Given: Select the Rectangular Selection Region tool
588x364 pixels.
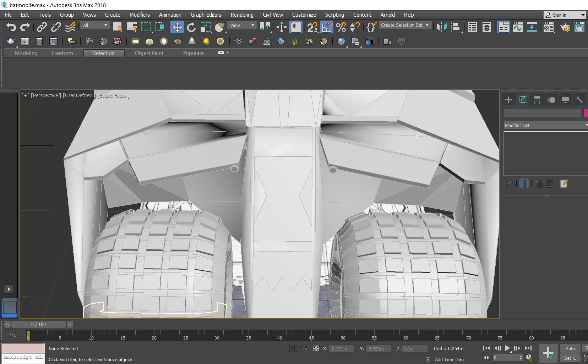Looking at the screenshot, I should coord(146,27).
